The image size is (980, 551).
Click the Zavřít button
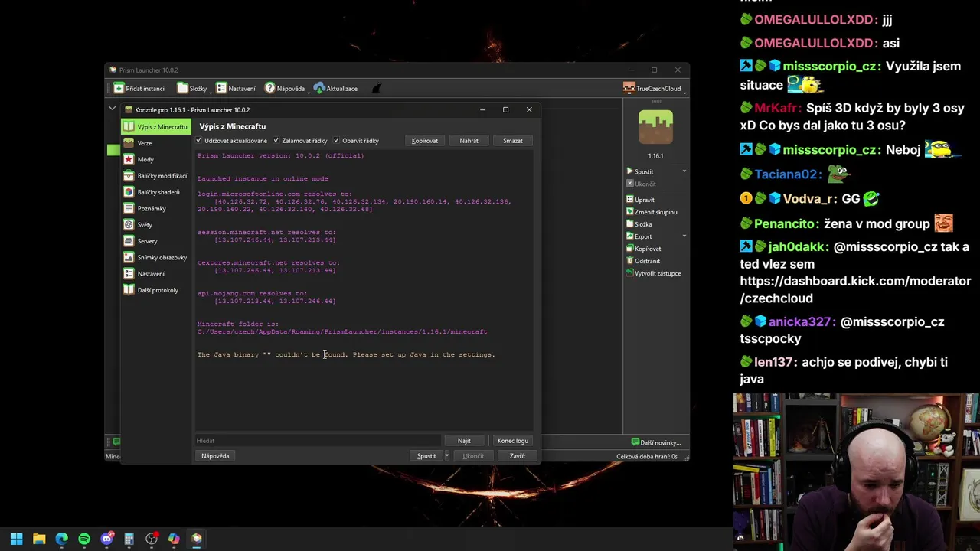tap(518, 456)
